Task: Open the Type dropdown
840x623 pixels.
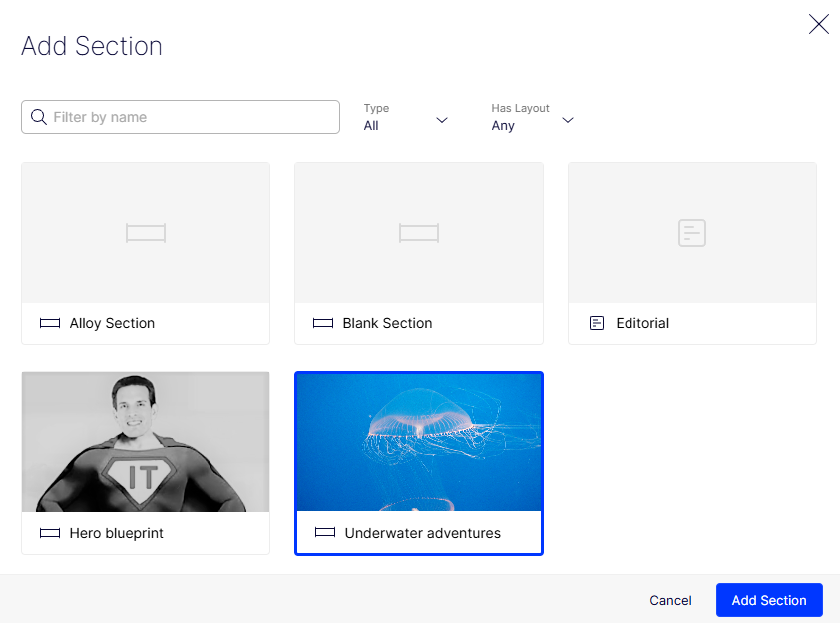Action: click(x=406, y=118)
